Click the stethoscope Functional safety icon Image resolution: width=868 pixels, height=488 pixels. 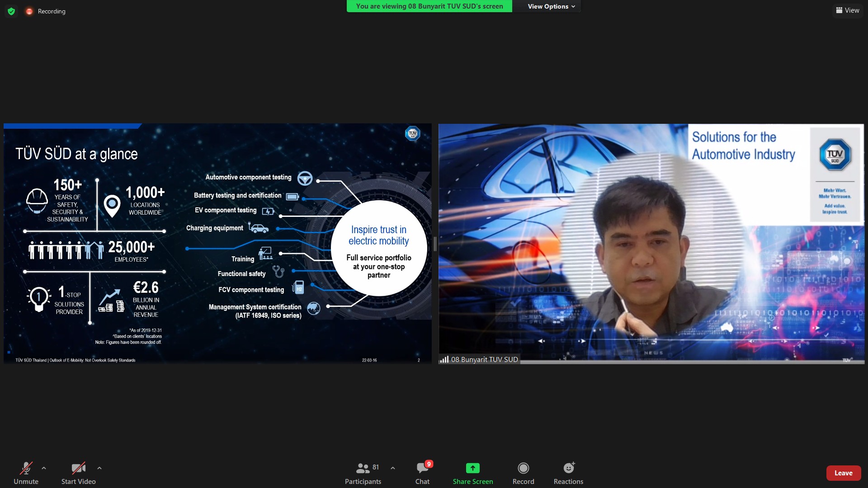[x=278, y=272]
